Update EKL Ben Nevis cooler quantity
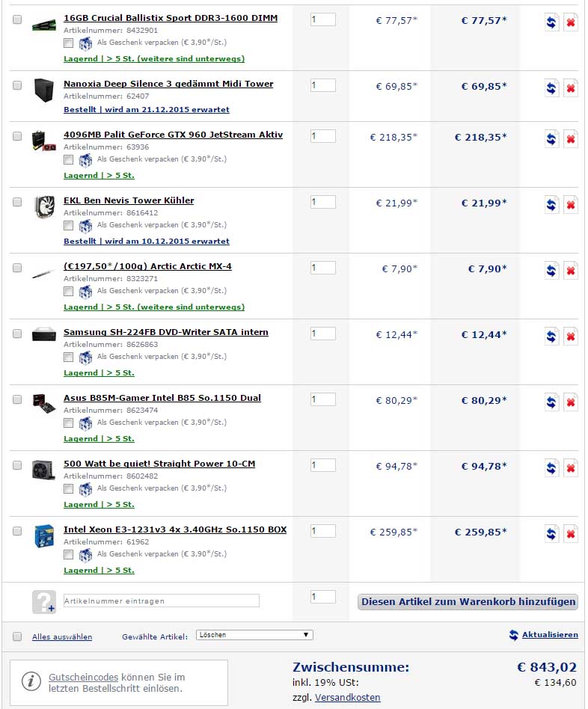 (x=551, y=204)
